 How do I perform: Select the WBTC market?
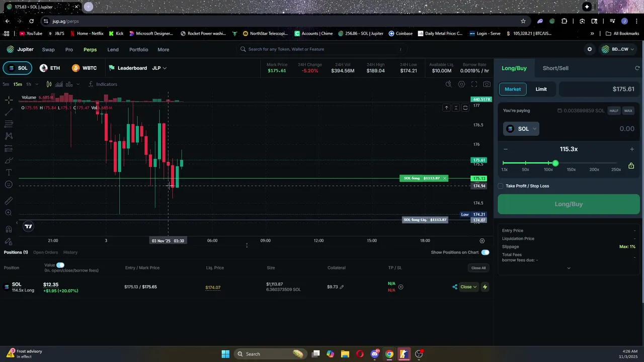(x=84, y=68)
